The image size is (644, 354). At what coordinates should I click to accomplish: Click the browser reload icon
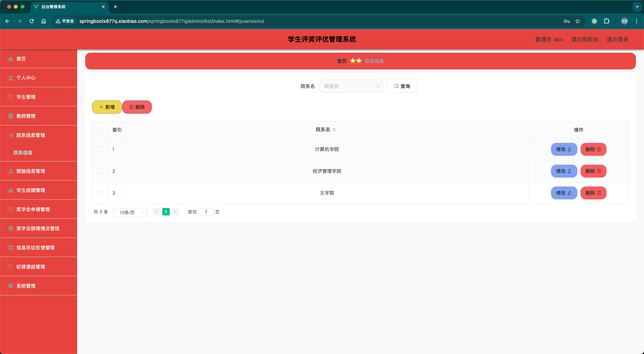(32, 21)
